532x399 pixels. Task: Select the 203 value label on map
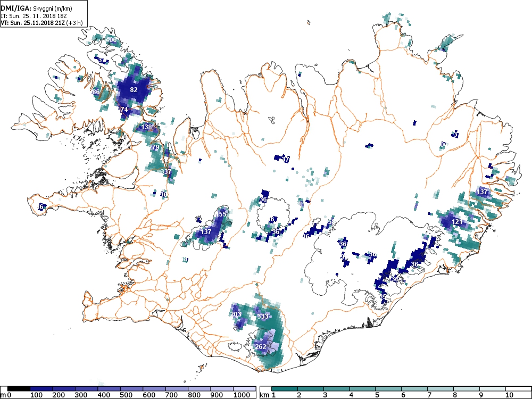(x=236, y=314)
